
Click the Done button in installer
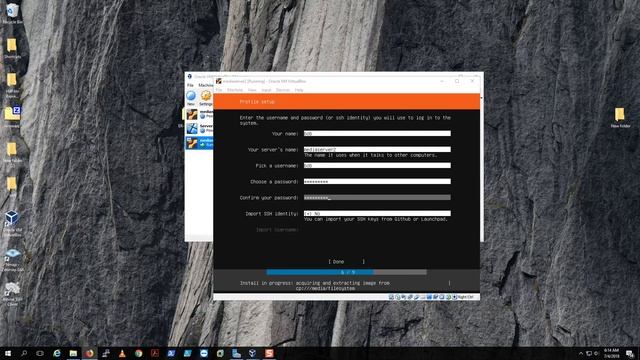pos(347,262)
